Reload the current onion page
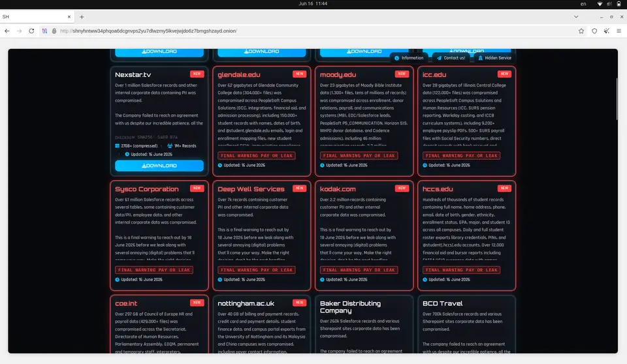 31,31
